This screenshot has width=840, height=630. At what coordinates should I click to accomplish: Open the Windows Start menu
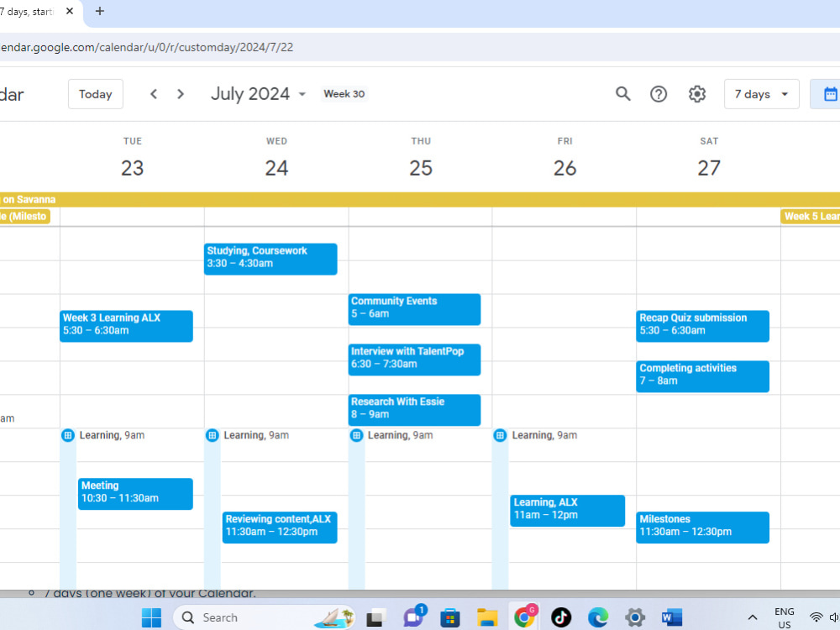tap(151, 617)
